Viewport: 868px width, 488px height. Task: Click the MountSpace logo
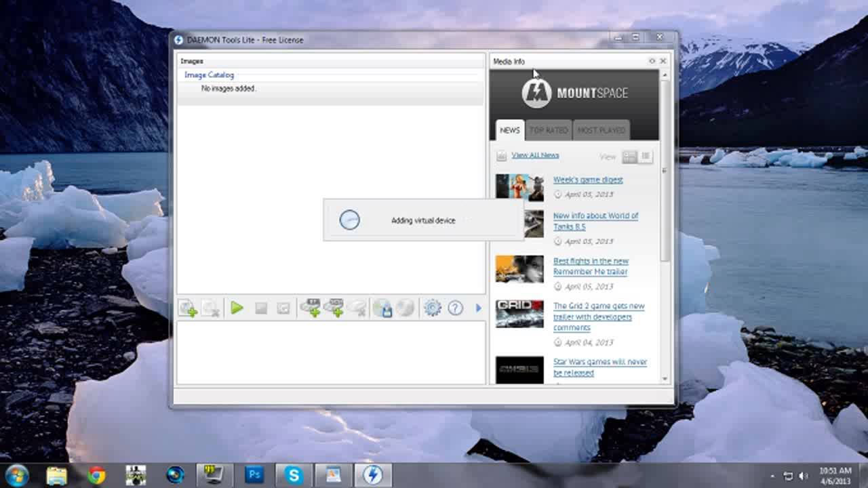tap(574, 93)
